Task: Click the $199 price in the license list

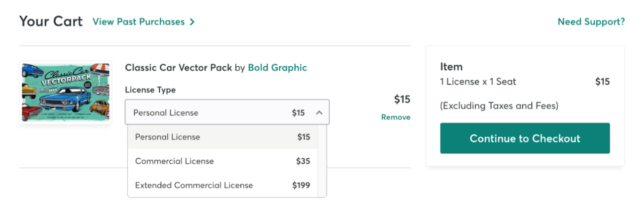Action: pos(301,185)
